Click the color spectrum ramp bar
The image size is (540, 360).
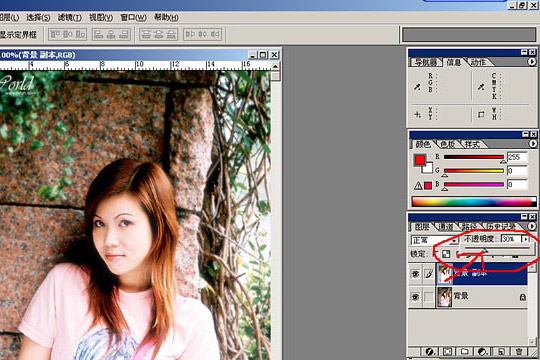pos(474,202)
